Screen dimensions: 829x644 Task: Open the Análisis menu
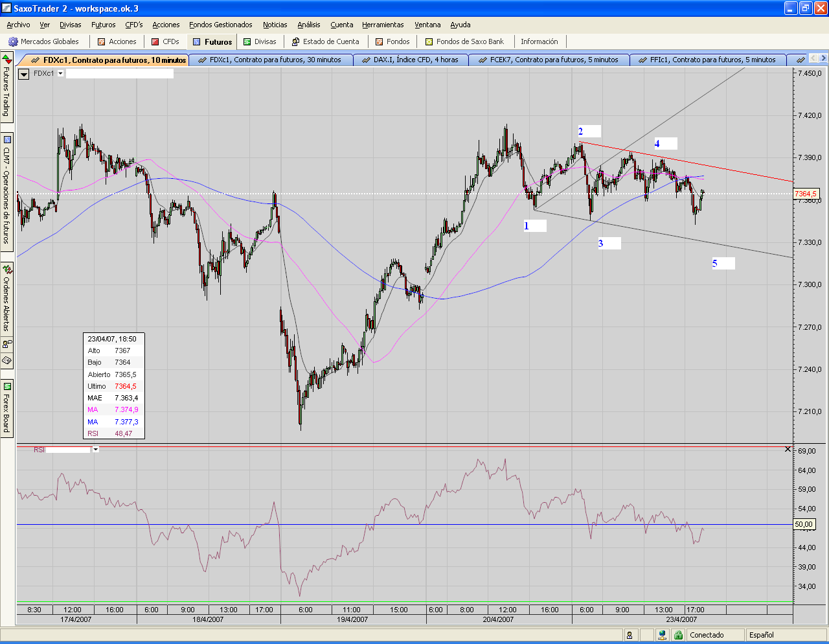(308, 25)
